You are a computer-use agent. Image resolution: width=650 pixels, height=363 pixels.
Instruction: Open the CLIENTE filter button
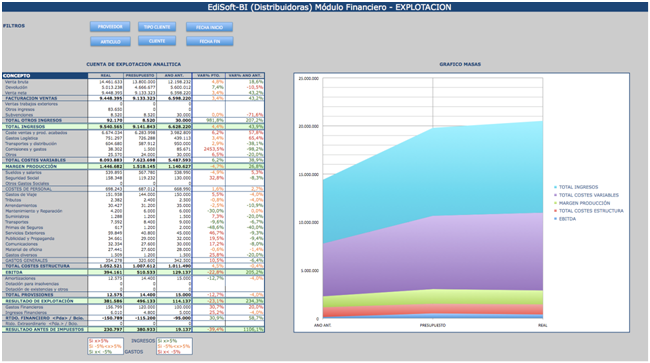pos(157,41)
